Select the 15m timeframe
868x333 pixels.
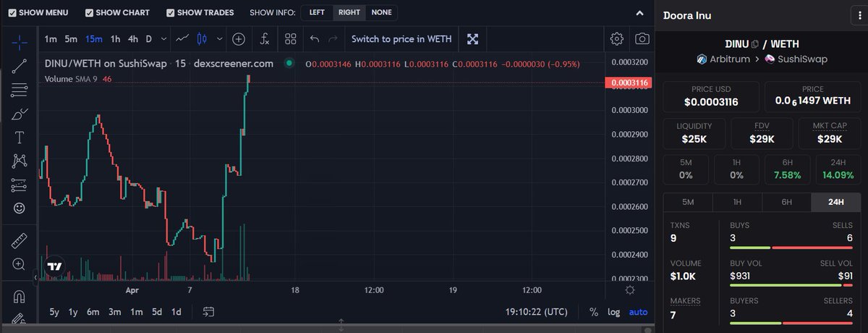click(x=93, y=38)
